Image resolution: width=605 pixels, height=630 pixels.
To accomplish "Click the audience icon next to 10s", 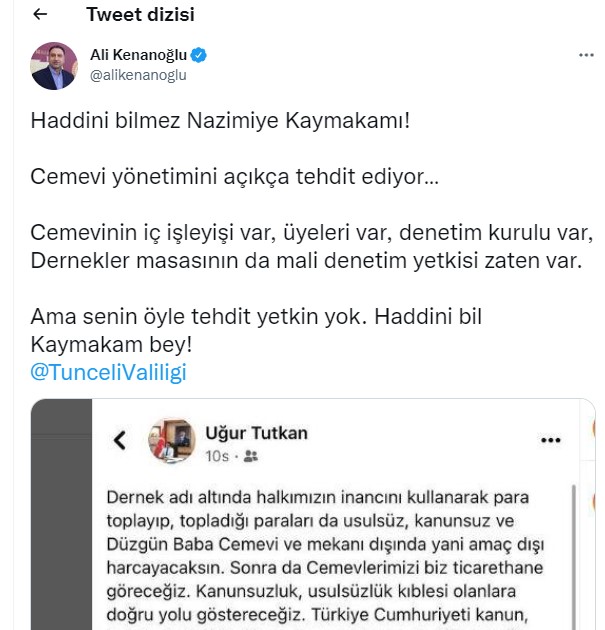I will [250, 456].
